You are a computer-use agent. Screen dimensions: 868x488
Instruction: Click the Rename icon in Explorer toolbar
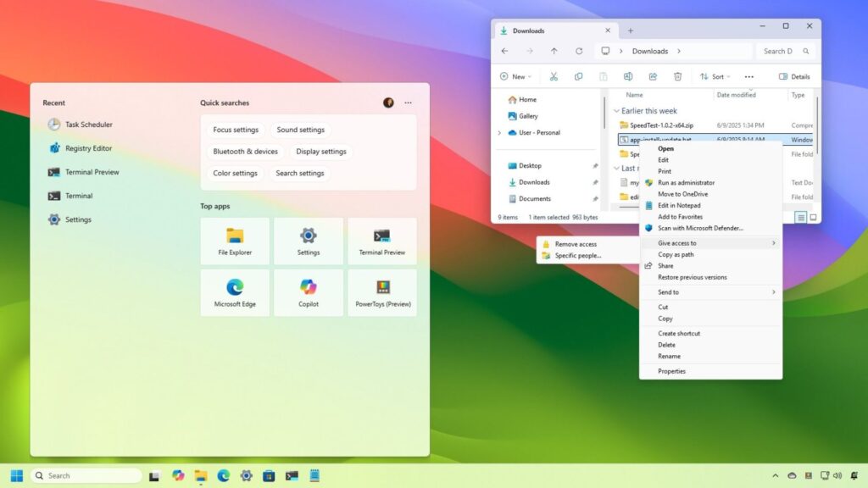tap(628, 76)
